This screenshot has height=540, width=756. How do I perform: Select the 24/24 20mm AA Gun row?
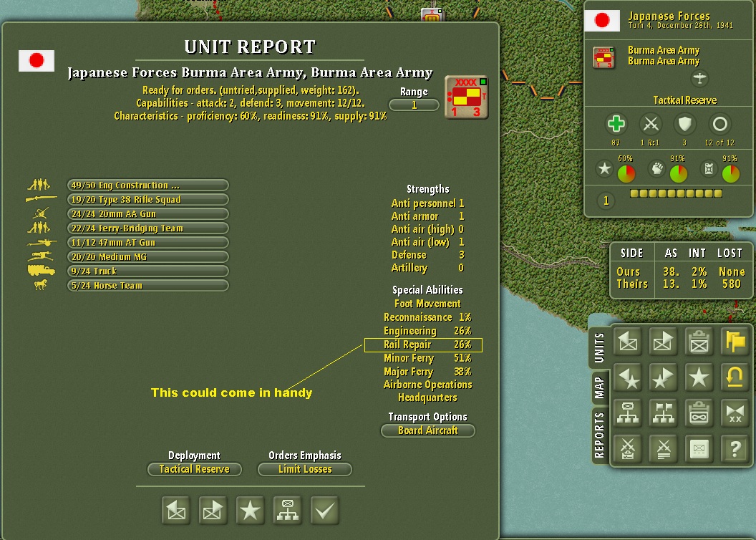[x=147, y=213]
